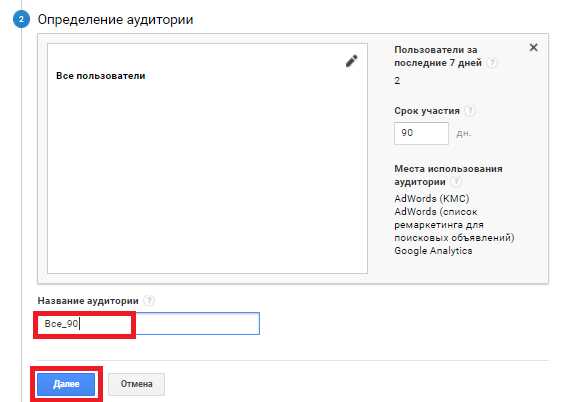570x402 pixels.
Task: Click the "AdWords (КМС)" usage entry
Action: (432, 198)
